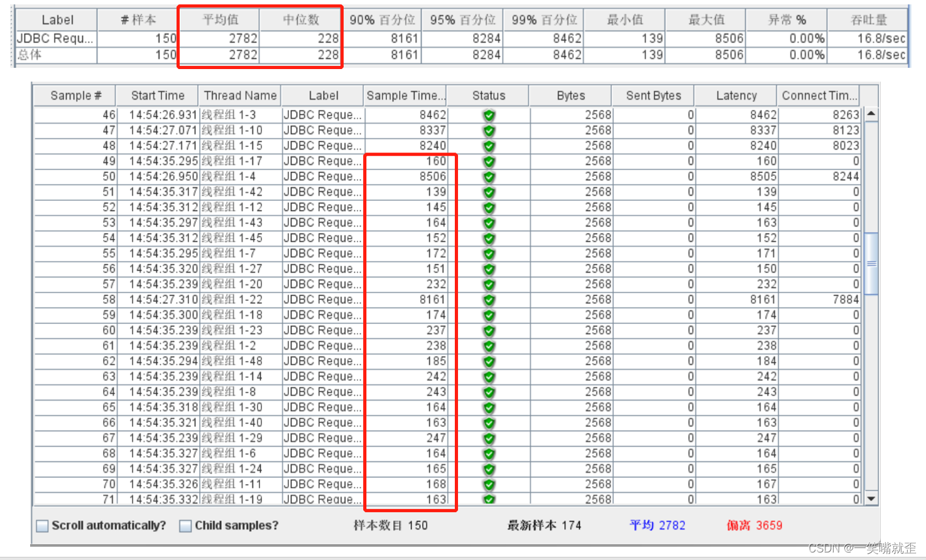926x560 pixels.
Task: Click # 样本 column header
Action: click(x=138, y=19)
